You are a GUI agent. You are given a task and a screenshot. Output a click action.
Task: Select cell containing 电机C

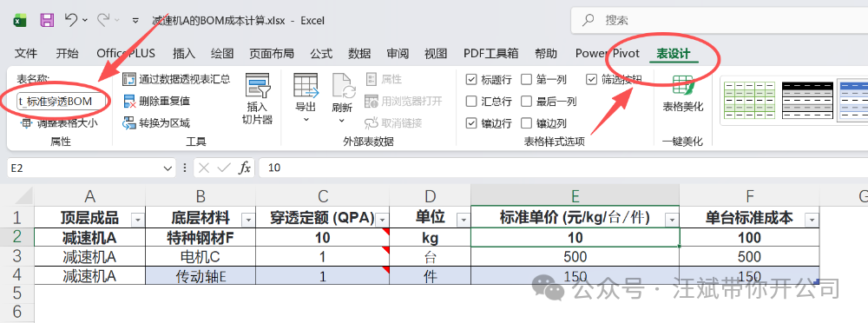tap(201, 256)
